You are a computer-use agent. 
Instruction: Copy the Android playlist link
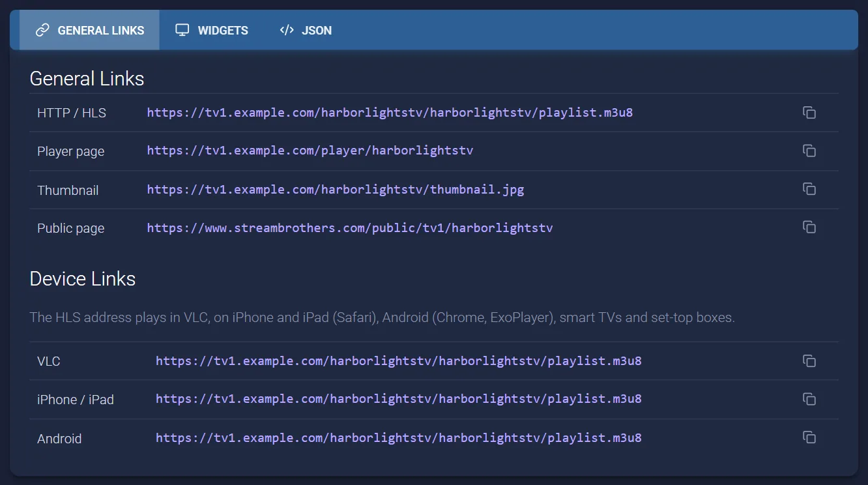[x=809, y=437]
